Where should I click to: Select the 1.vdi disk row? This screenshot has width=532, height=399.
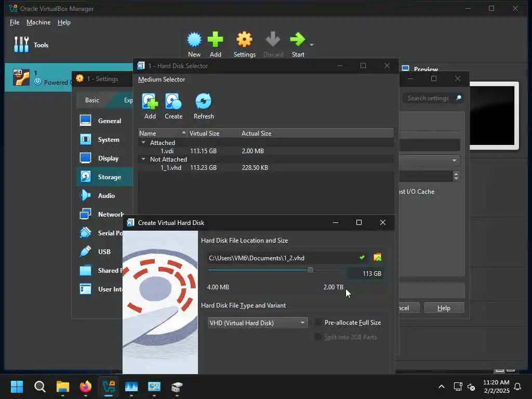[x=266, y=151]
